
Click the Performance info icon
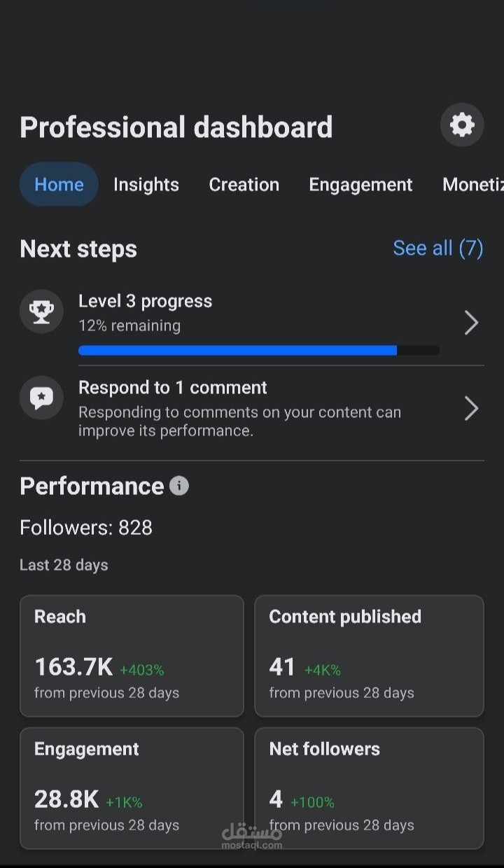click(x=179, y=486)
